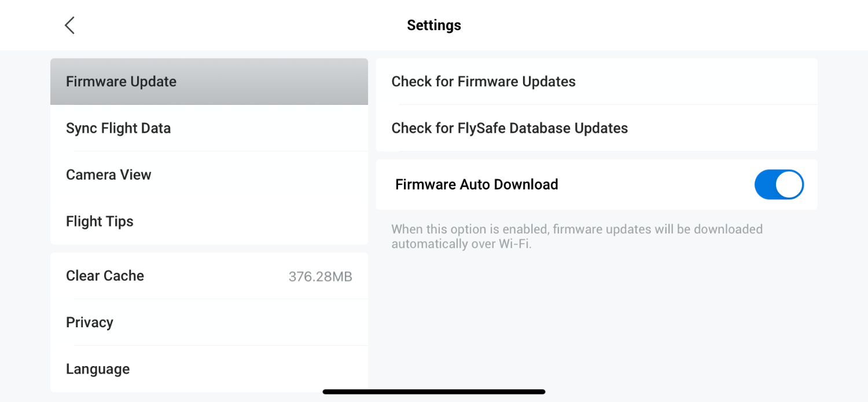
Task: Tap the black home indicator bar
Action: [434, 392]
